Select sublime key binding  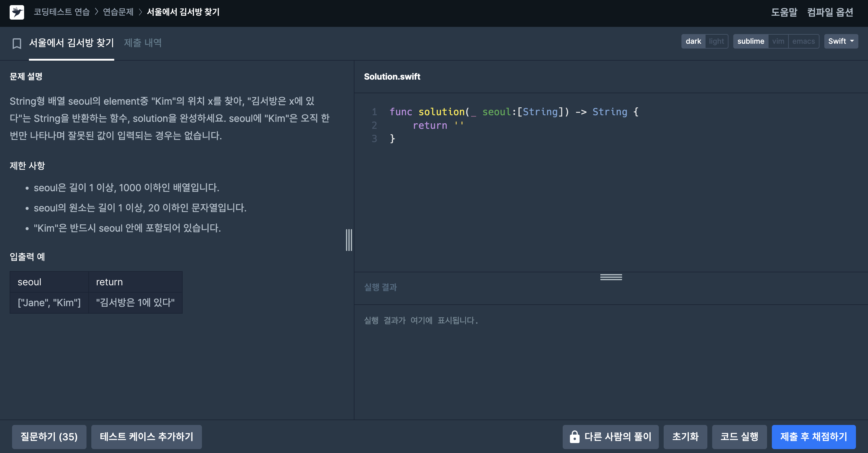click(x=750, y=41)
